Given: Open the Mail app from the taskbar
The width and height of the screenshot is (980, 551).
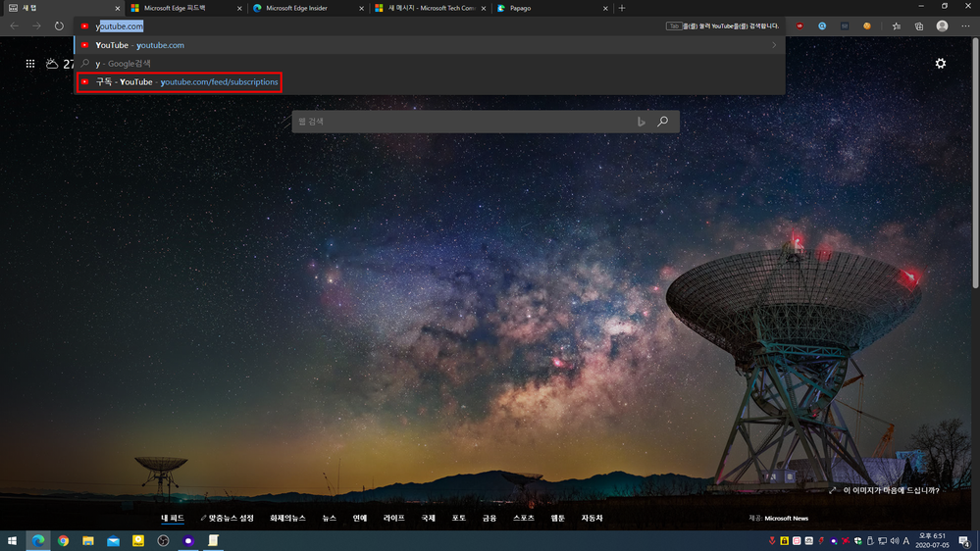Looking at the screenshot, I should (x=113, y=540).
